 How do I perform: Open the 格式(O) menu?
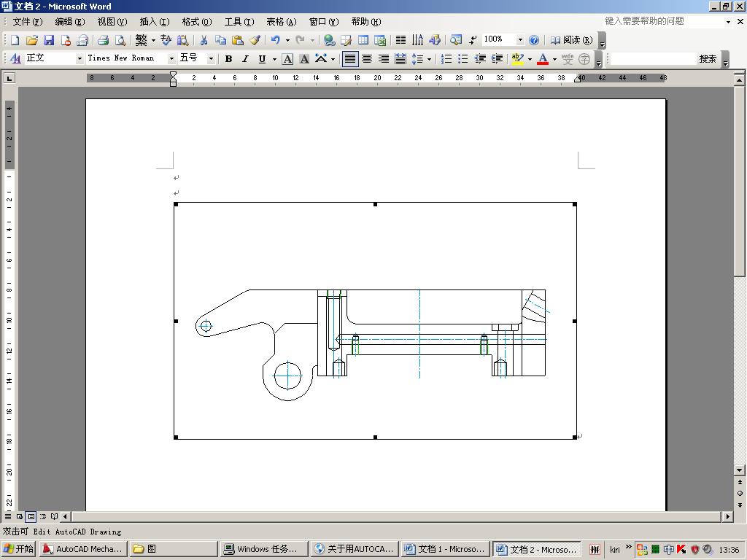196,22
